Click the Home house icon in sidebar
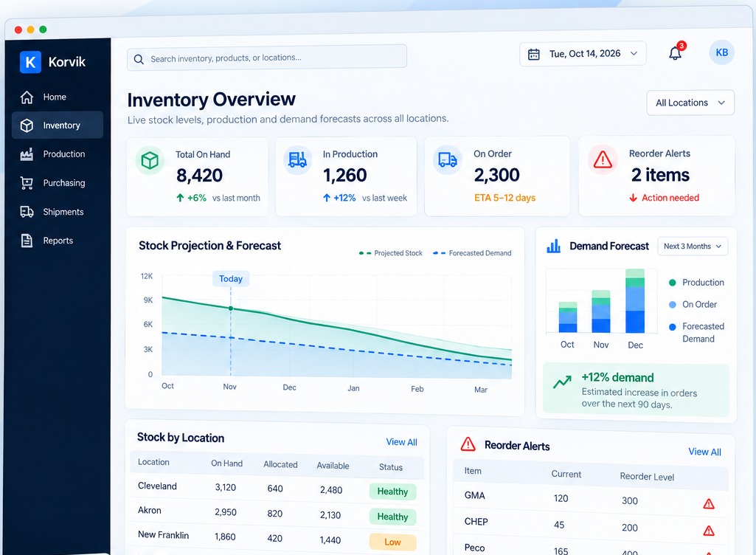 27,97
